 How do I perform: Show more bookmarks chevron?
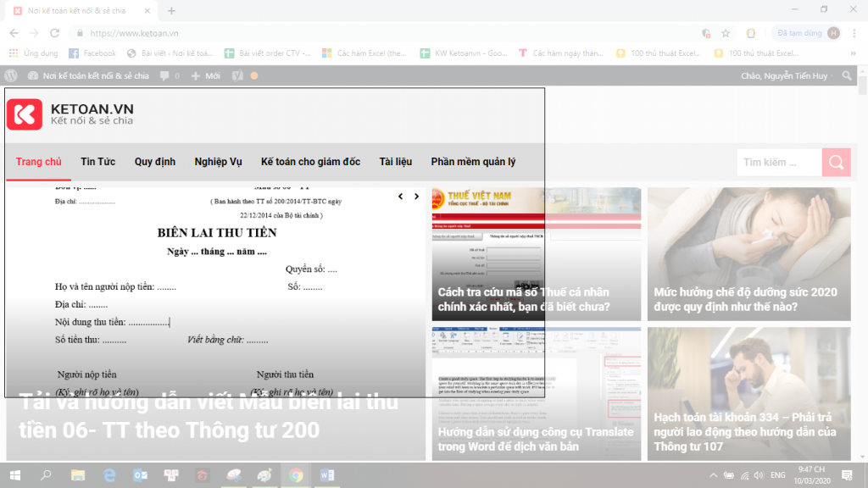[x=853, y=53]
